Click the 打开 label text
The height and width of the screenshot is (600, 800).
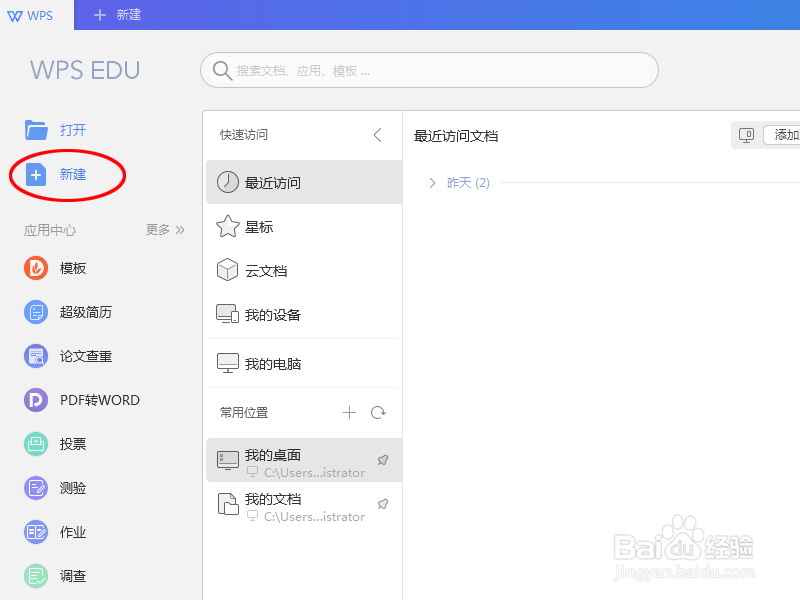73,130
